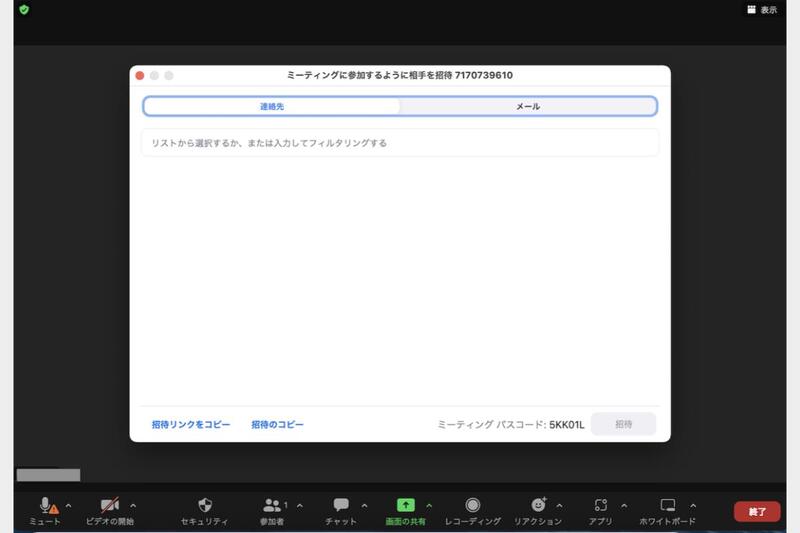Open audio options caret beside Mute
The width and height of the screenshot is (800, 533).
[x=68, y=505]
